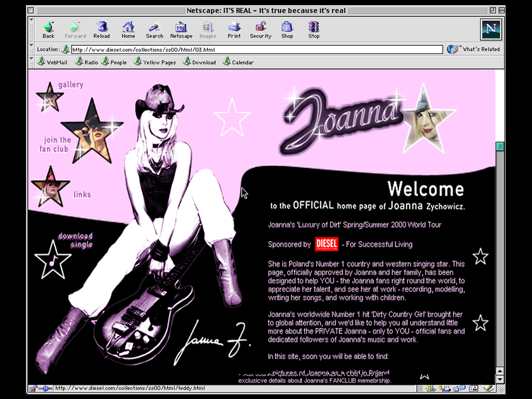Collapse the navigation toolbar handle
532x399 pixels.
[31, 30]
